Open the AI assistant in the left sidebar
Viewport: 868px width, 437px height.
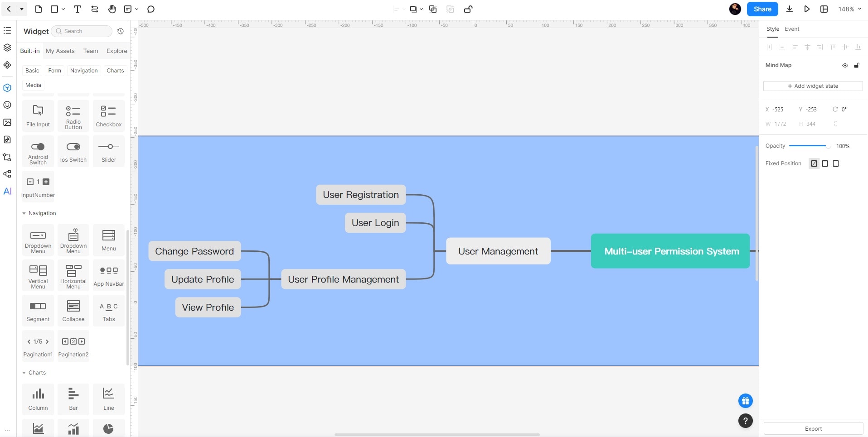tap(7, 191)
